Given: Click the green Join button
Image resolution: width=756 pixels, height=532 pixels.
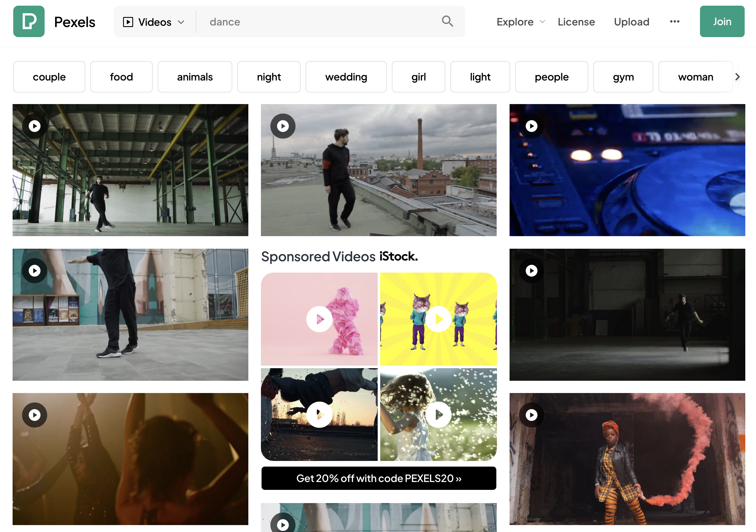Looking at the screenshot, I should [x=721, y=22].
